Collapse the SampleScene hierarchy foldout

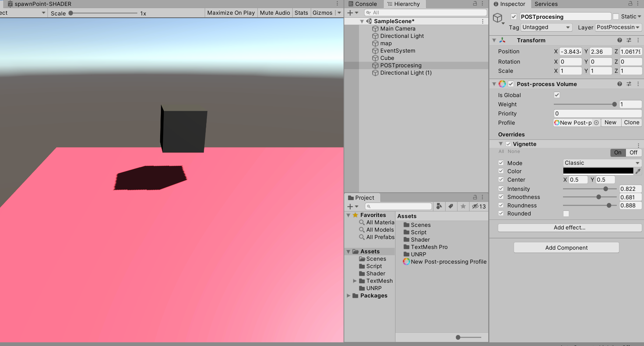tap(362, 21)
